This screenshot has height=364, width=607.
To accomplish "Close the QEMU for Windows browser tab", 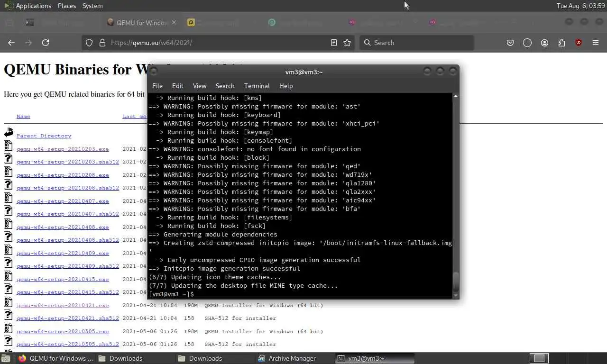I will tap(174, 22).
